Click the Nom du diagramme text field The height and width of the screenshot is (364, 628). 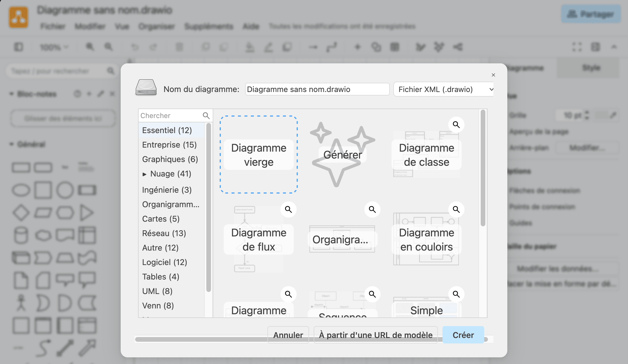(317, 89)
